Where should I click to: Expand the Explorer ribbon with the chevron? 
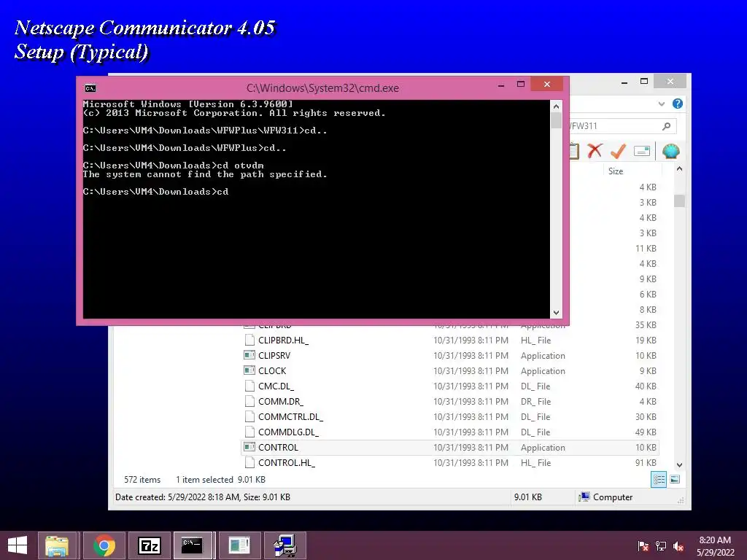tap(661, 104)
